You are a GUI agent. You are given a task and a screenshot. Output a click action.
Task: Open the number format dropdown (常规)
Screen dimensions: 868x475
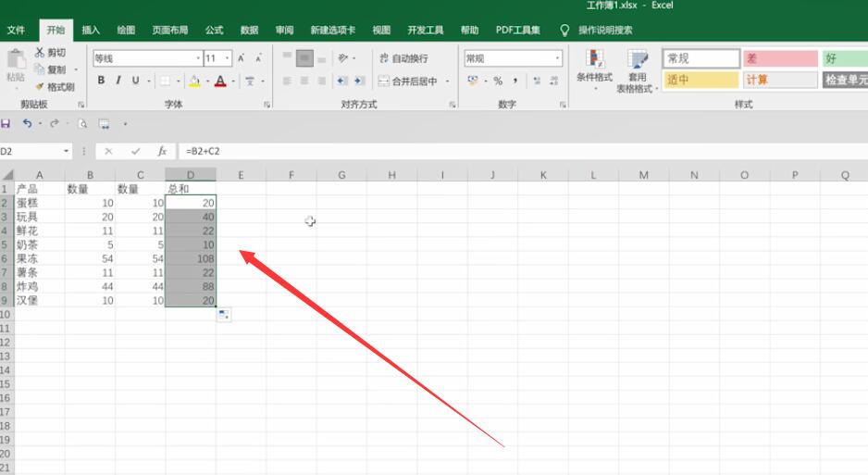(557, 58)
